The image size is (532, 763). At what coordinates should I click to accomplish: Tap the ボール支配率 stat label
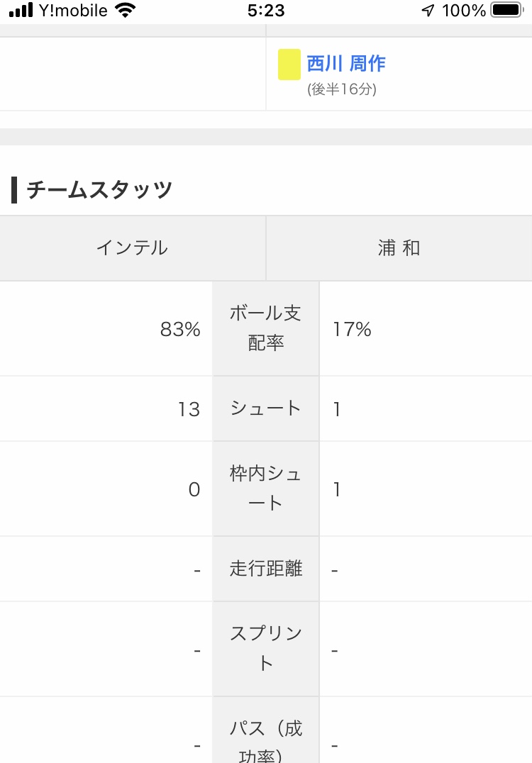pyautogui.click(x=266, y=328)
